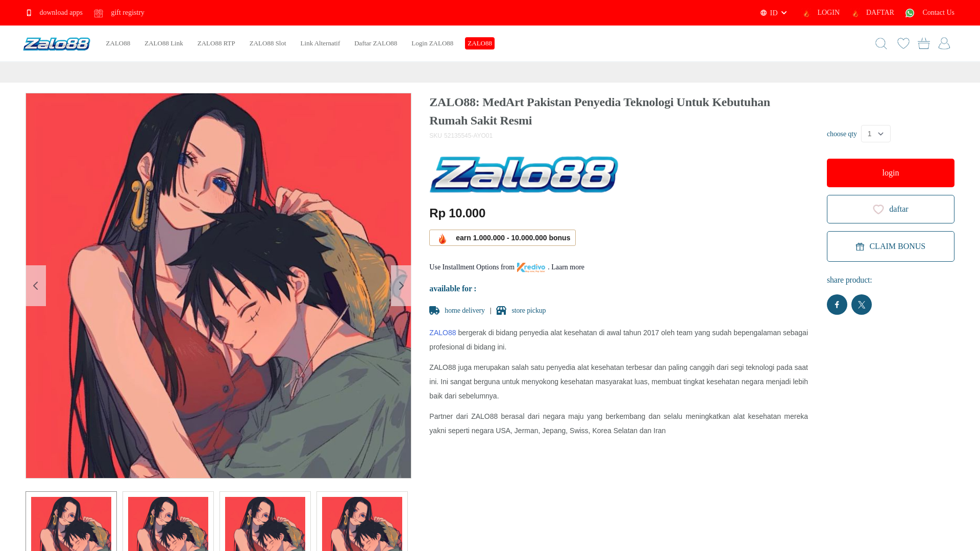Open the search magnifier icon
Screen dimensions: 980x551
[881, 43]
